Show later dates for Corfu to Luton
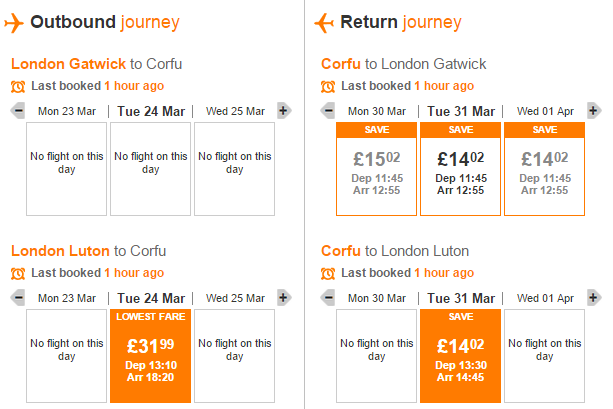This screenshot has width=613, height=409. point(594,298)
